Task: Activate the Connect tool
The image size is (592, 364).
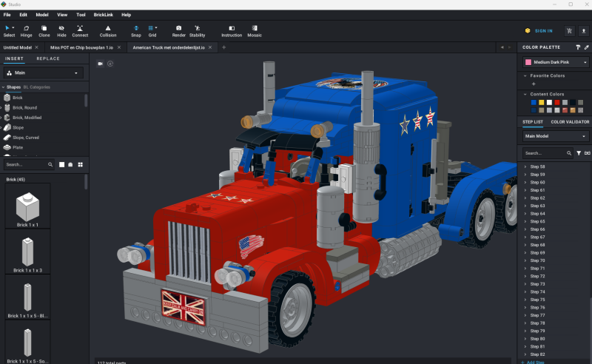Action: [80, 30]
